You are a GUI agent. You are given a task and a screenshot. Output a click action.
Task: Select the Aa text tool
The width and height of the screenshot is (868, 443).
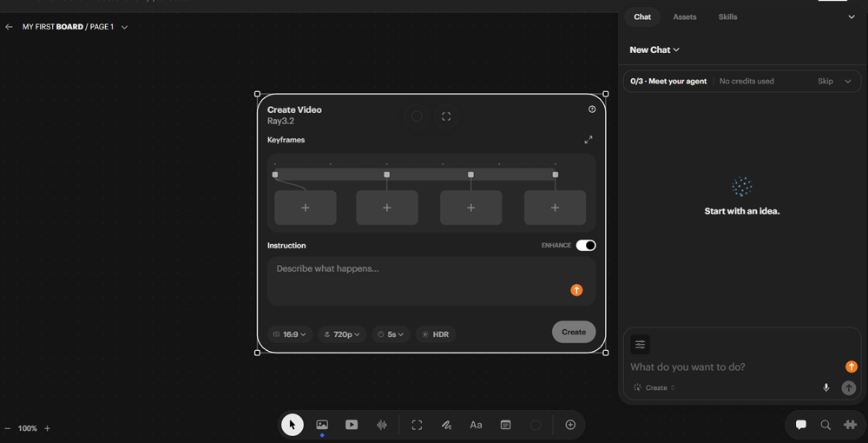tap(476, 425)
